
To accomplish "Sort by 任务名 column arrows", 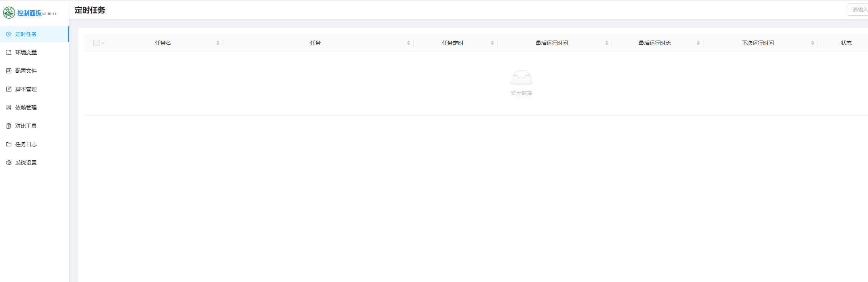I will 218,43.
